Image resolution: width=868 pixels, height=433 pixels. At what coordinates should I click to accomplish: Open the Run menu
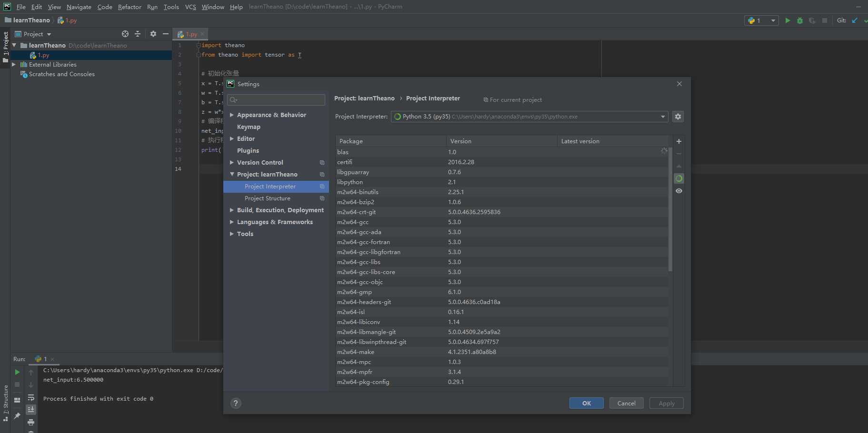152,7
